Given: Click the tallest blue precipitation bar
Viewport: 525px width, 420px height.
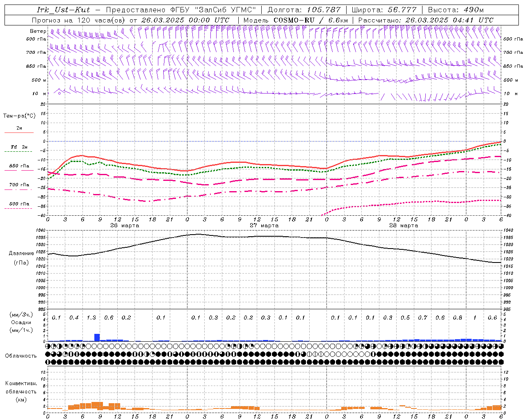Looking at the screenshot, I should [x=97, y=338].
